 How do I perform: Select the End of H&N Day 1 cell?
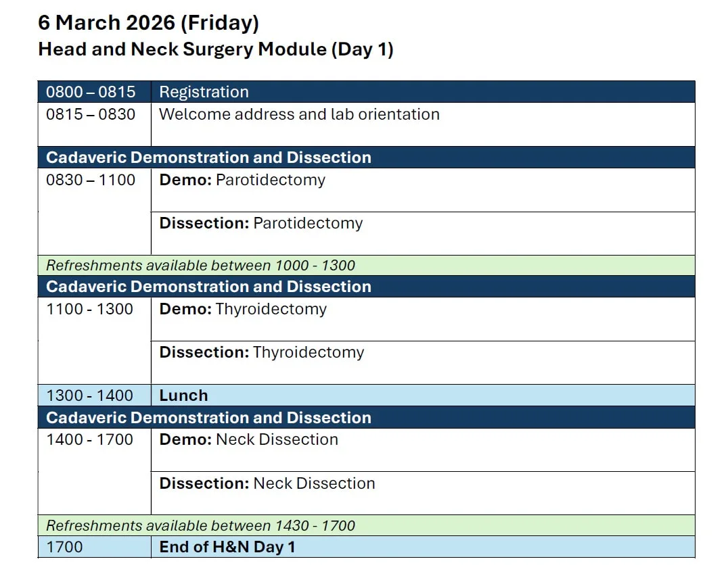click(x=422, y=547)
